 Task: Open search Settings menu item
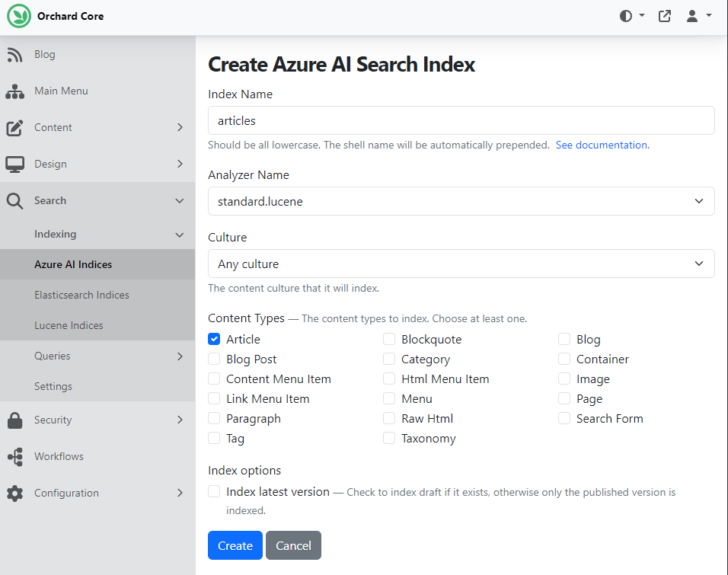pyautogui.click(x=97, y=386)
